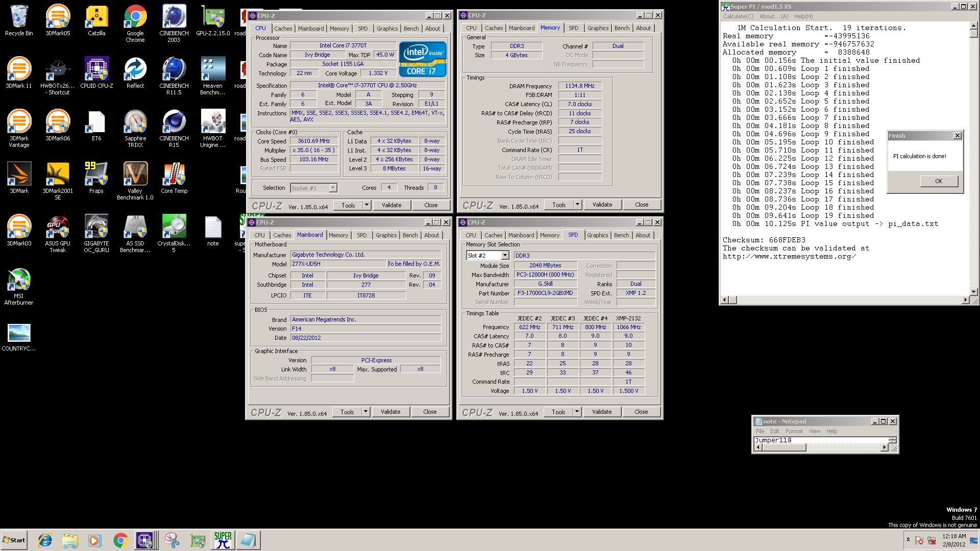Launch GIGABYTE OC_GURU shortcut

96,234
